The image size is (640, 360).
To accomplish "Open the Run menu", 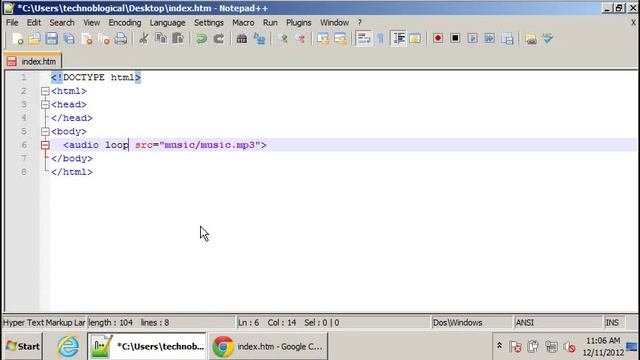I will coord(270,22).
